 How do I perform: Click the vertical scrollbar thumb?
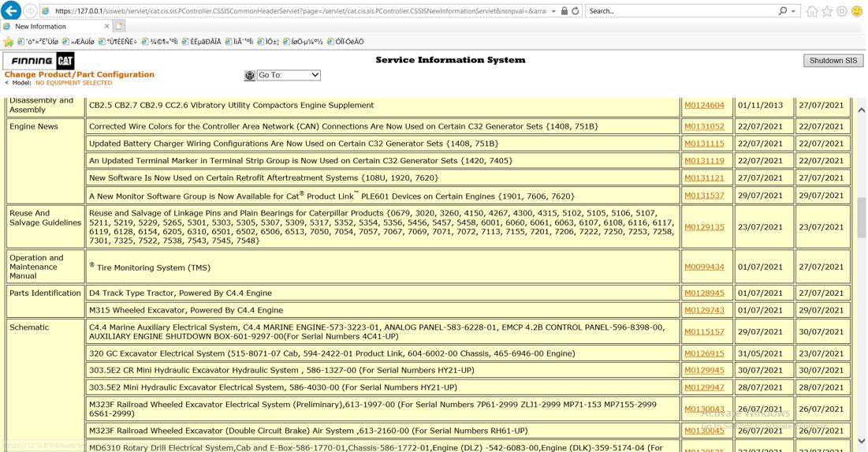(x=862, y=218)
